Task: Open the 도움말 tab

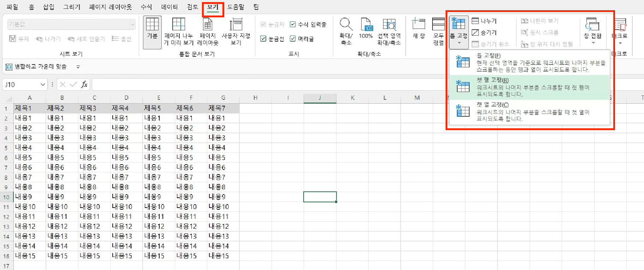Action: click(x=236, y=7)
